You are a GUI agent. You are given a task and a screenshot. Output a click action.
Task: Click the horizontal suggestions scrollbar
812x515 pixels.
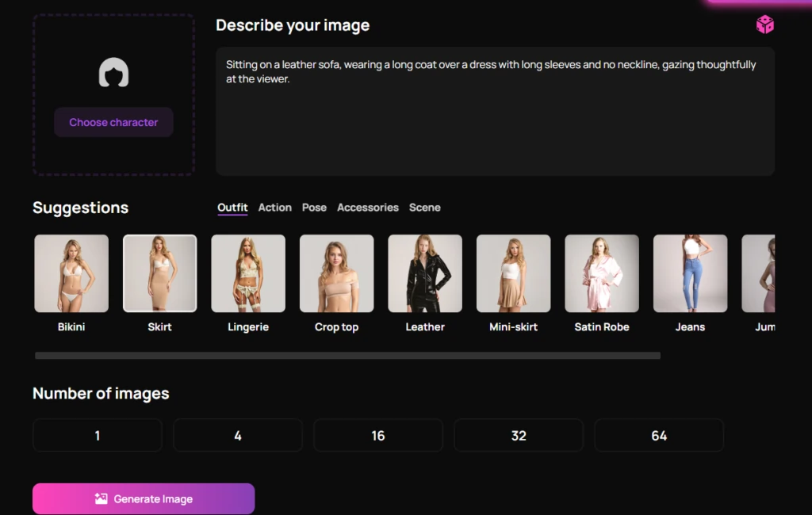[x=347, y=356]
